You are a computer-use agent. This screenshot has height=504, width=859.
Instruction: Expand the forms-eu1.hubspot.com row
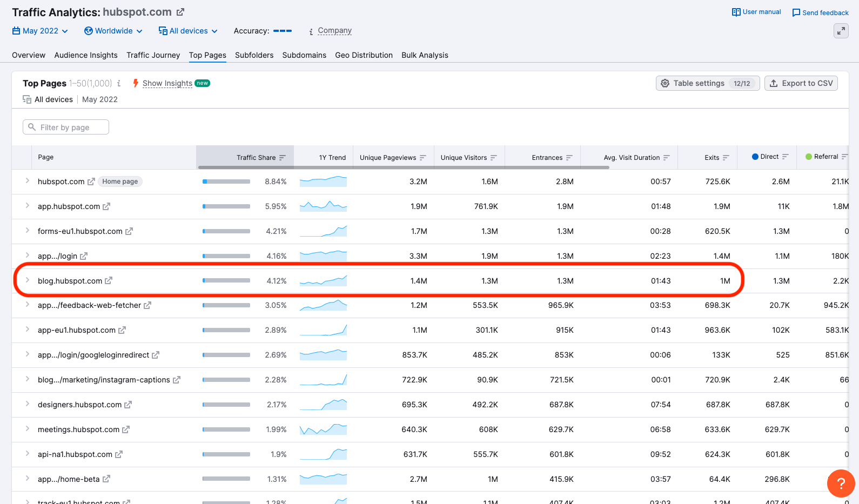28,231
